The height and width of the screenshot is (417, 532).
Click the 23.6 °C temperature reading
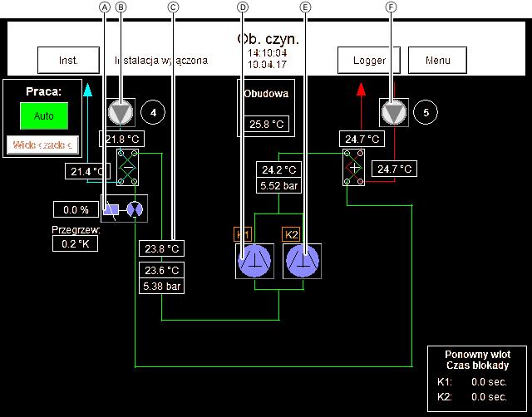click(x=161, y=270)
